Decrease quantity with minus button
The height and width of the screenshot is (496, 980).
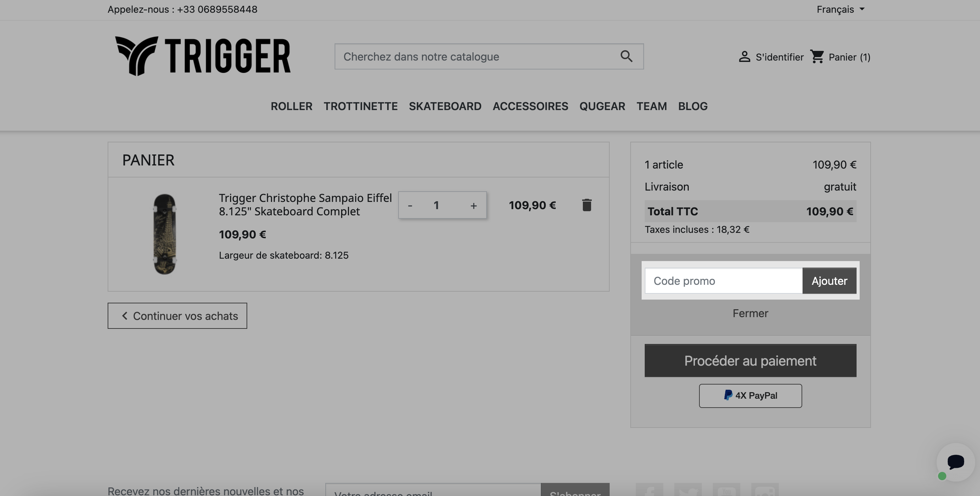(410, 206)
